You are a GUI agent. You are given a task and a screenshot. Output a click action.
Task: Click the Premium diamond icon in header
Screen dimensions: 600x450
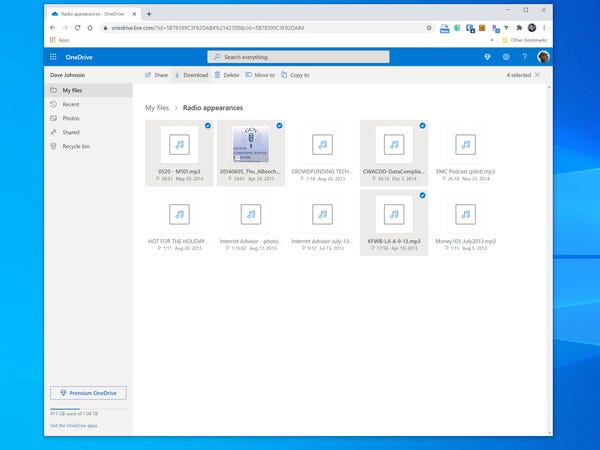[487, 57]
